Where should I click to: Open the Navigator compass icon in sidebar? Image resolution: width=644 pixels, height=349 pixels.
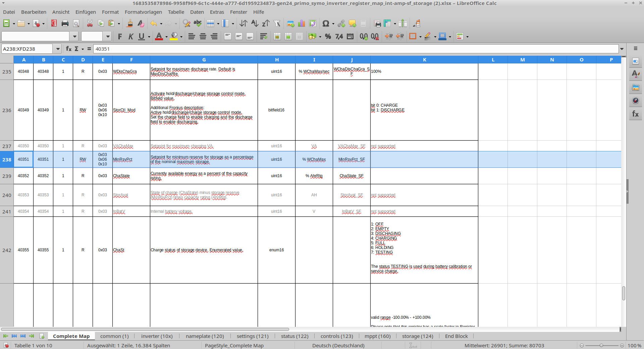635,101
